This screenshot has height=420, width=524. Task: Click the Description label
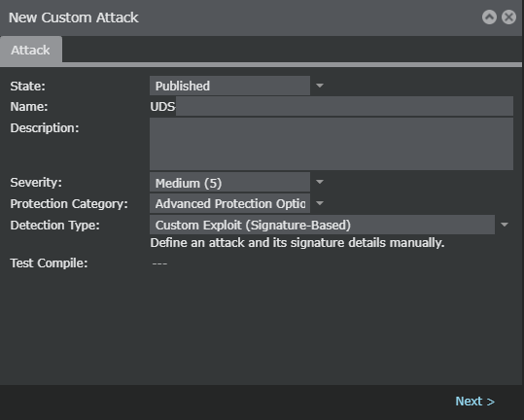pos(45,128)
